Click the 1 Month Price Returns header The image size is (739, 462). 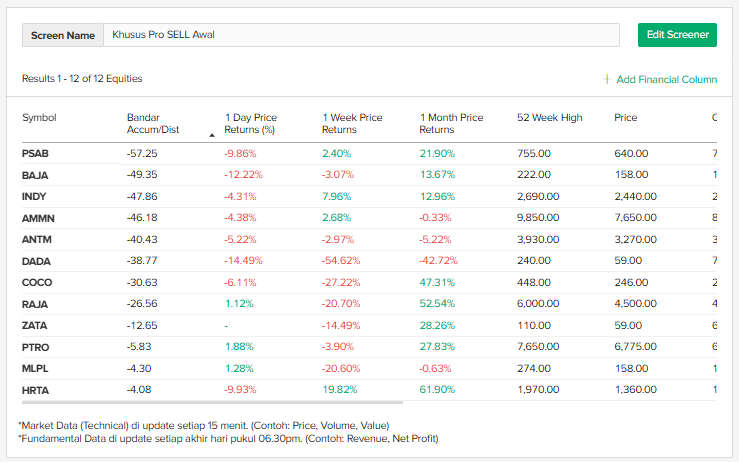tap(451, 123)
